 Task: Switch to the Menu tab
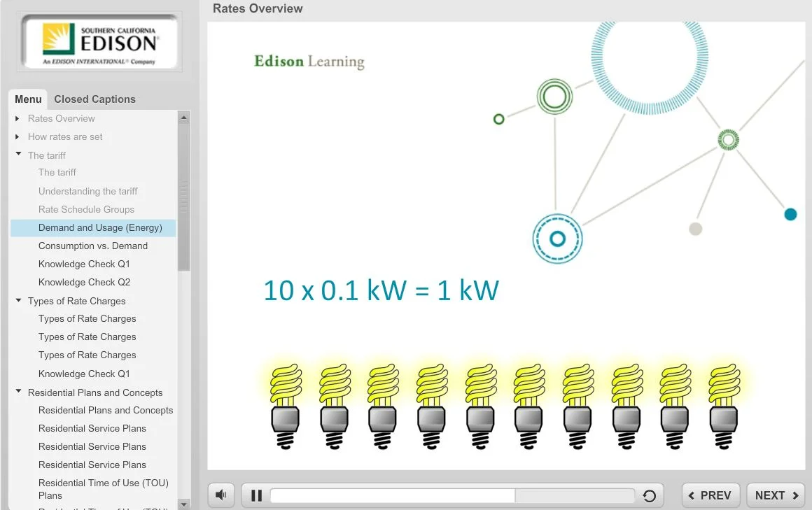(x=28, y=99)
